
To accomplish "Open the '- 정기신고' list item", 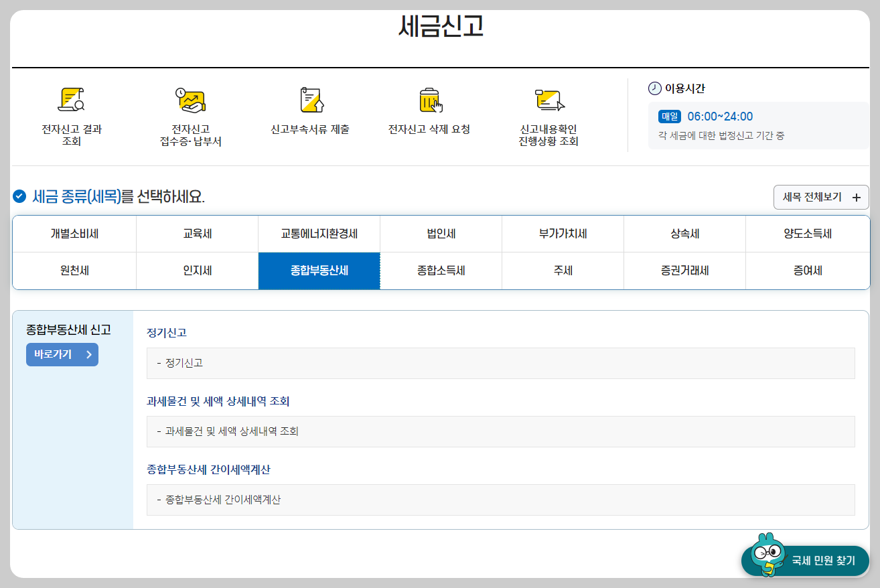I will pyautogui.click(x=501, y=363).
